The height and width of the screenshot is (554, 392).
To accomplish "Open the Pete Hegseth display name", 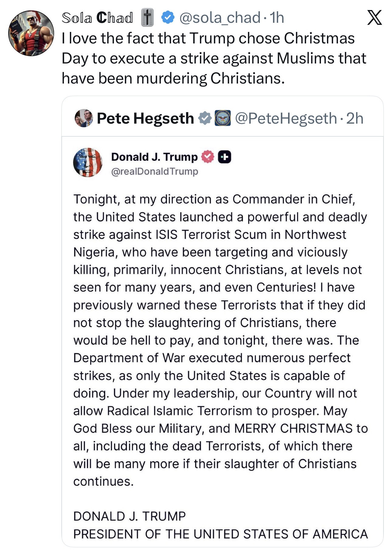I will 145,118.
